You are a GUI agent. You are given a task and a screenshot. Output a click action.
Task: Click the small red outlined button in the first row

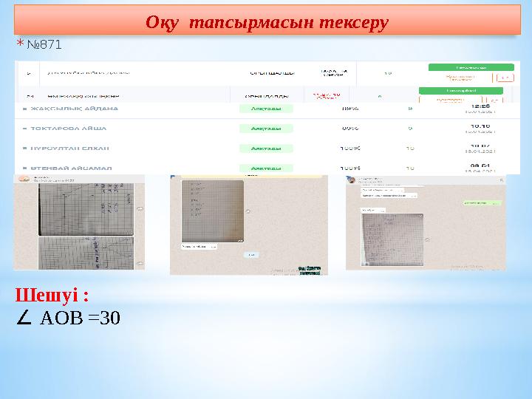pyautogui.click(x=505, y=78)
